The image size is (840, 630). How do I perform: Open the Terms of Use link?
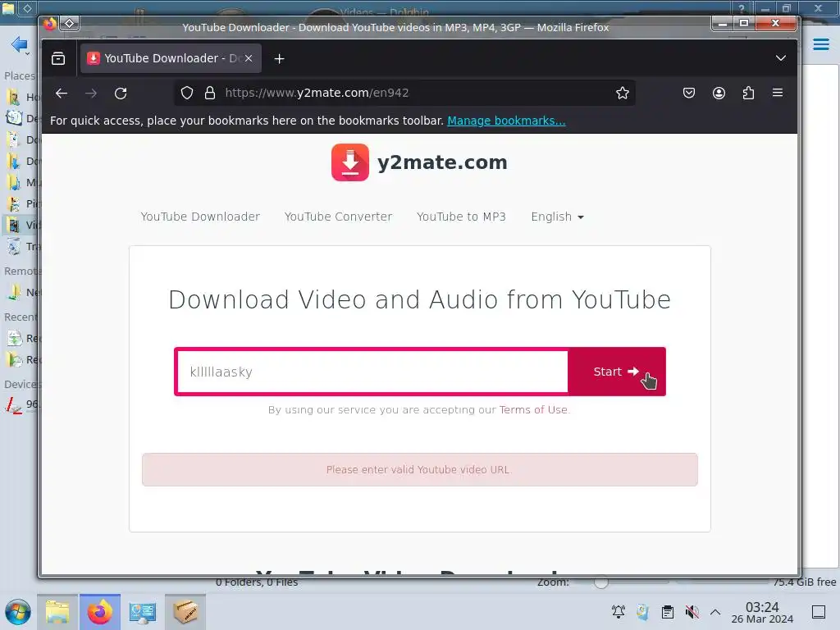coord(533,410)
